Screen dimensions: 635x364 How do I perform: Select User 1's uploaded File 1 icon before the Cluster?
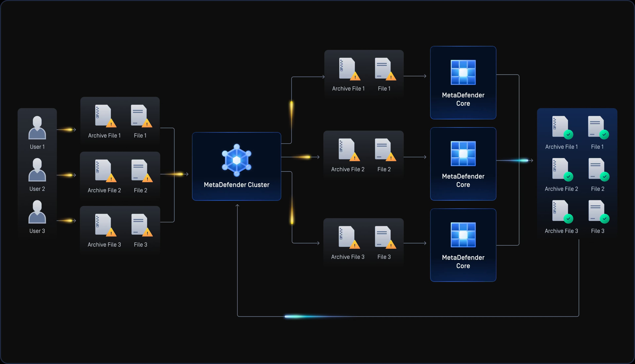[141, 116]
